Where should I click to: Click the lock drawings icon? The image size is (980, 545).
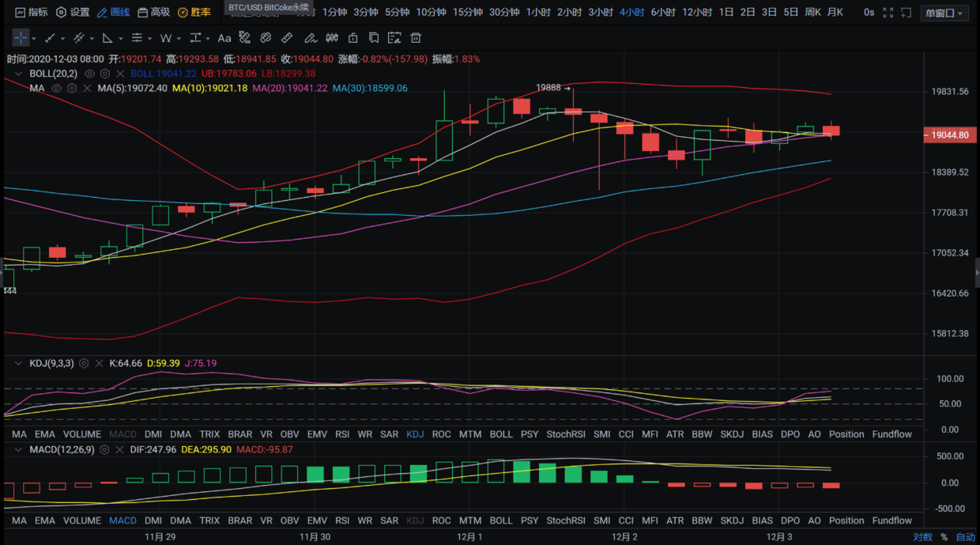point(352,38)
